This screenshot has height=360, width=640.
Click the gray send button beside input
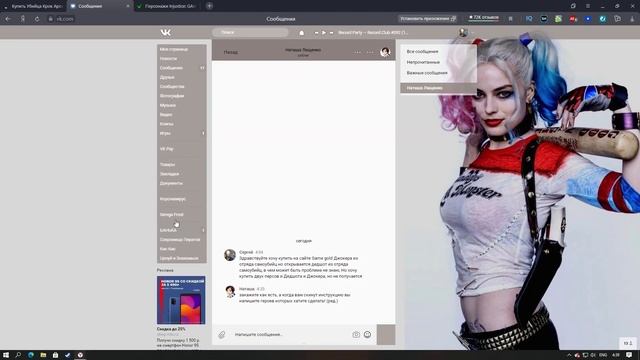click(386, 335)
